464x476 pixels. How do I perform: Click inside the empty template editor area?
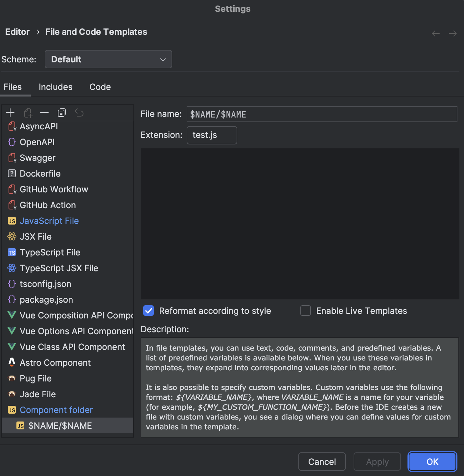pyautogui.click(x=300, y=224)
